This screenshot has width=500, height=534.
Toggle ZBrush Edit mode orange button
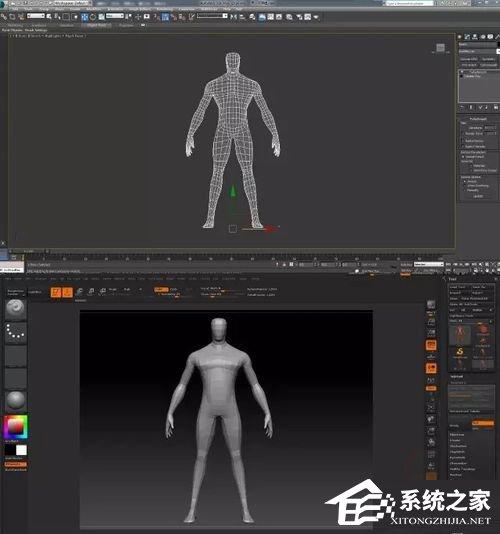click(x=56, y=292)
